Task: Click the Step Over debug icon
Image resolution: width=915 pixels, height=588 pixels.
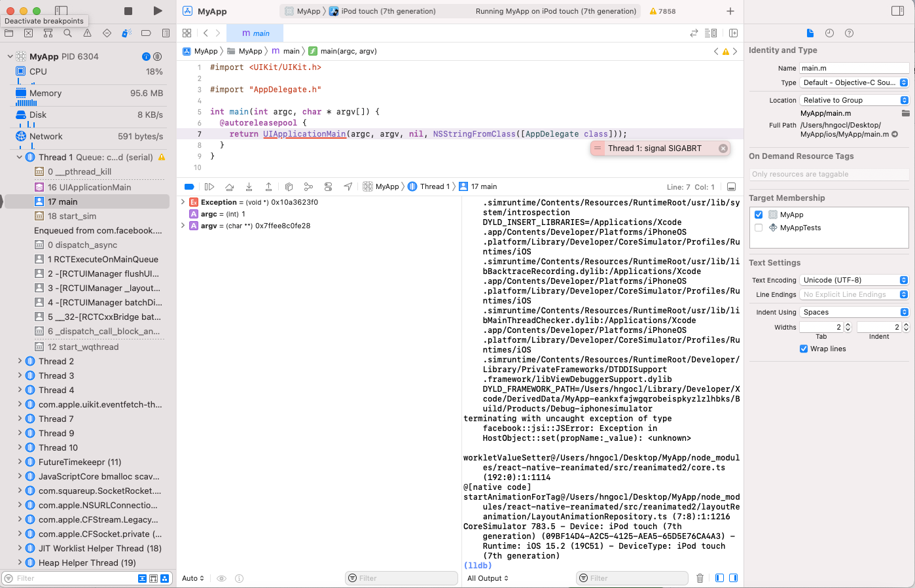Action: tap(228, 186)
